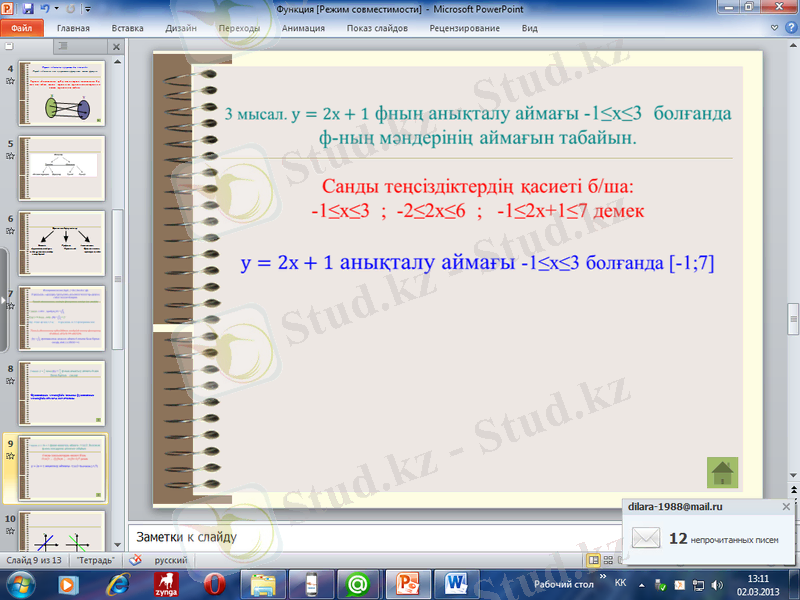Expand the Undo history dropdown arrow
The image size is (800, 600).
click(58, 8)
